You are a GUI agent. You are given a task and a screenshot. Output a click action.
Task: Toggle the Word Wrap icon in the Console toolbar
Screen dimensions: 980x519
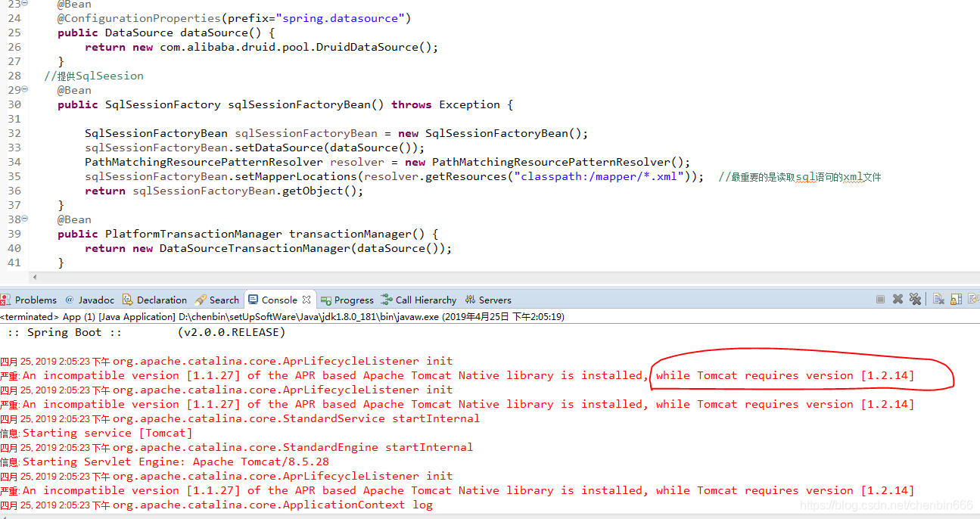pos(973,300)
